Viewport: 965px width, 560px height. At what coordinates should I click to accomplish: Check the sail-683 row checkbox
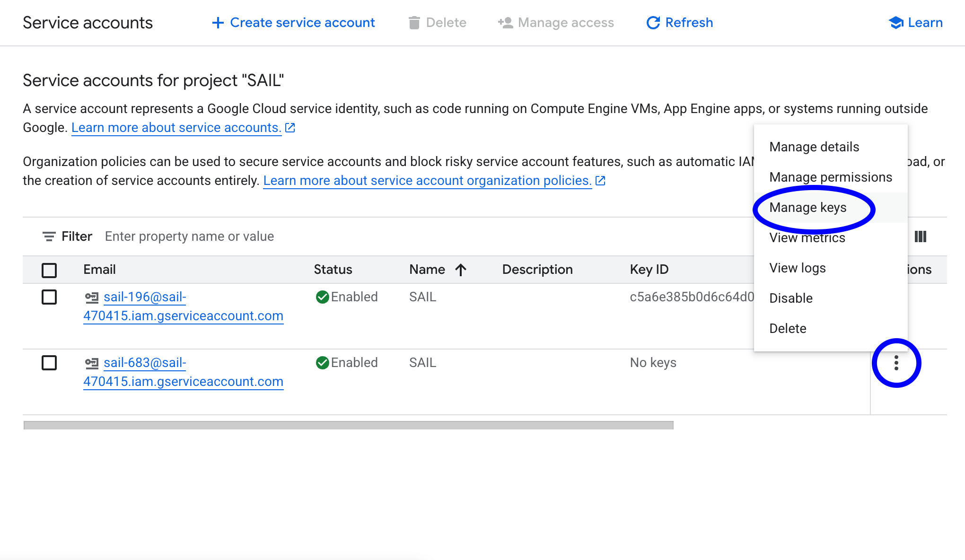(49, 363)
